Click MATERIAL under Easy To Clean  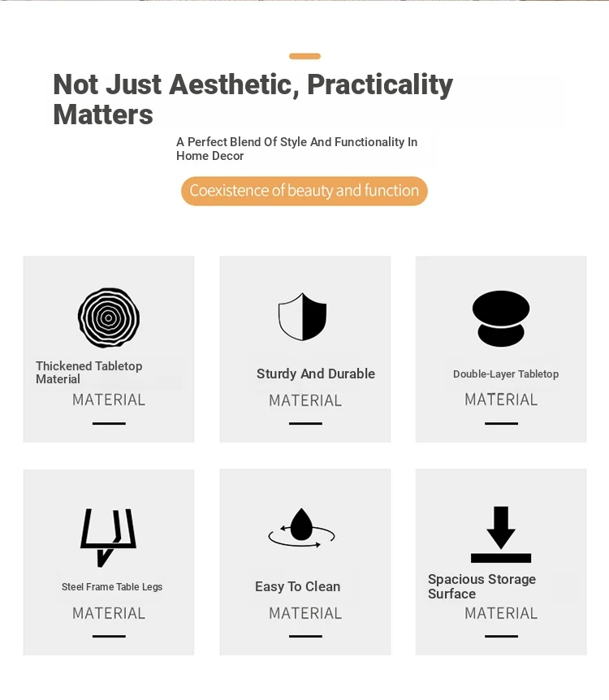pyautogui.click(x=305, y=613)
